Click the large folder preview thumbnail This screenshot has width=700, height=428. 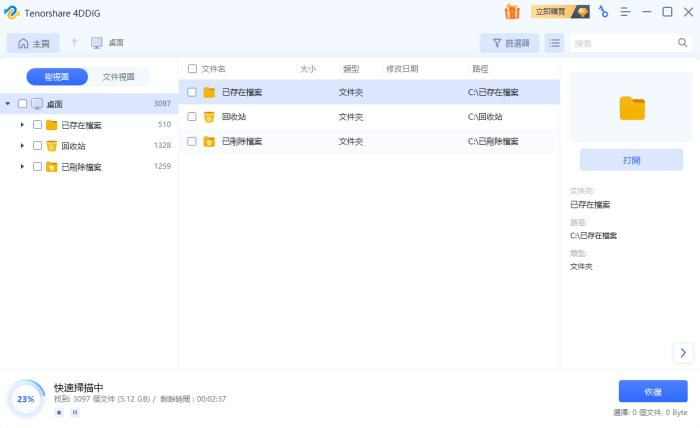tap(631, 107)
